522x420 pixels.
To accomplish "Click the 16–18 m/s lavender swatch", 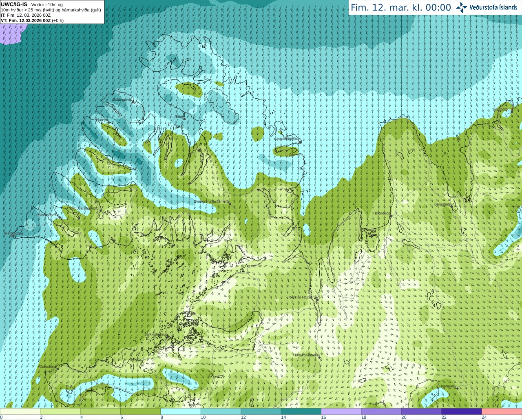I will coord(341,411).
